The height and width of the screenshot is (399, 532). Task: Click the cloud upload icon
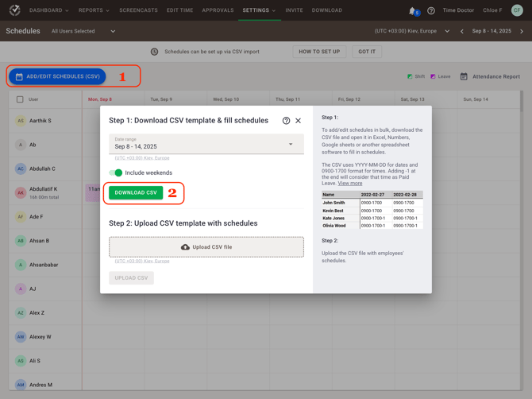[x=185, y=247]
